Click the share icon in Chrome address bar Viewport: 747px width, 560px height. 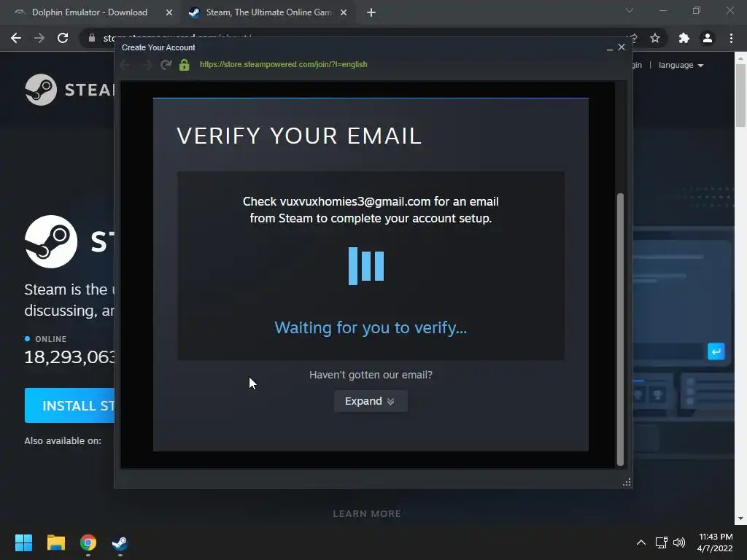click(632, 38)
